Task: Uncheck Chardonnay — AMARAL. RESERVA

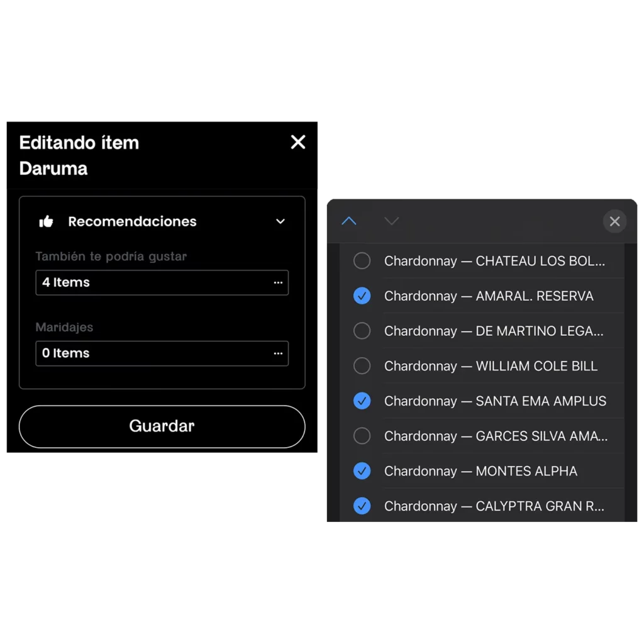Action: click(362, 296)
